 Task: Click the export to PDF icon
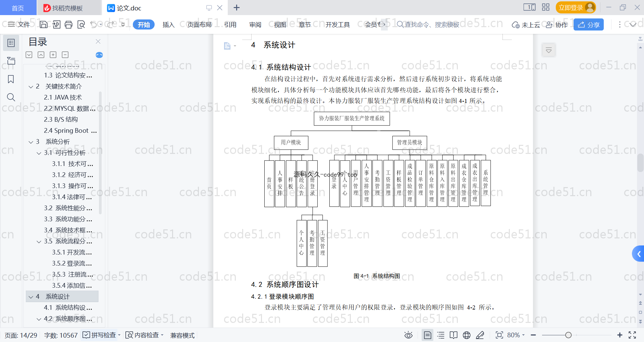[x=56, y=24]
